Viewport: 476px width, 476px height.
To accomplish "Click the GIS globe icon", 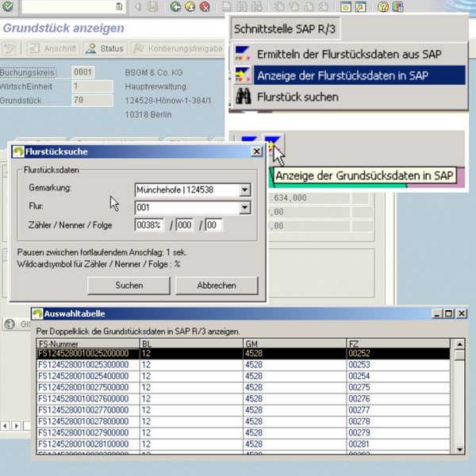I will coord(10,324).
